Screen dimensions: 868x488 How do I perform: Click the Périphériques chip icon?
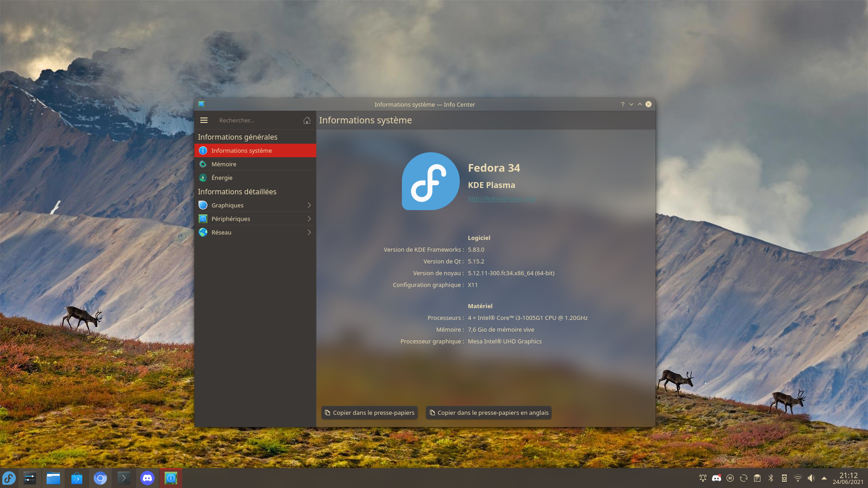pyautogui.click(x=203, y=219)
